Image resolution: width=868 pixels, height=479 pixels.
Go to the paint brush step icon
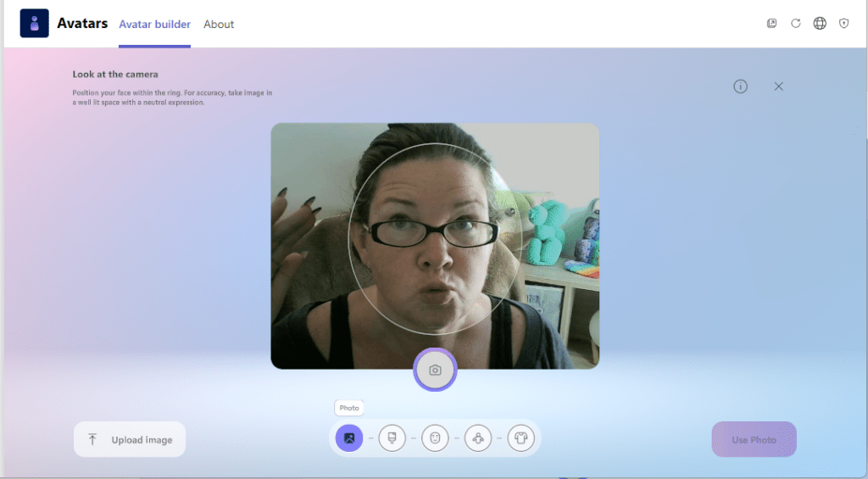point(392,438)
